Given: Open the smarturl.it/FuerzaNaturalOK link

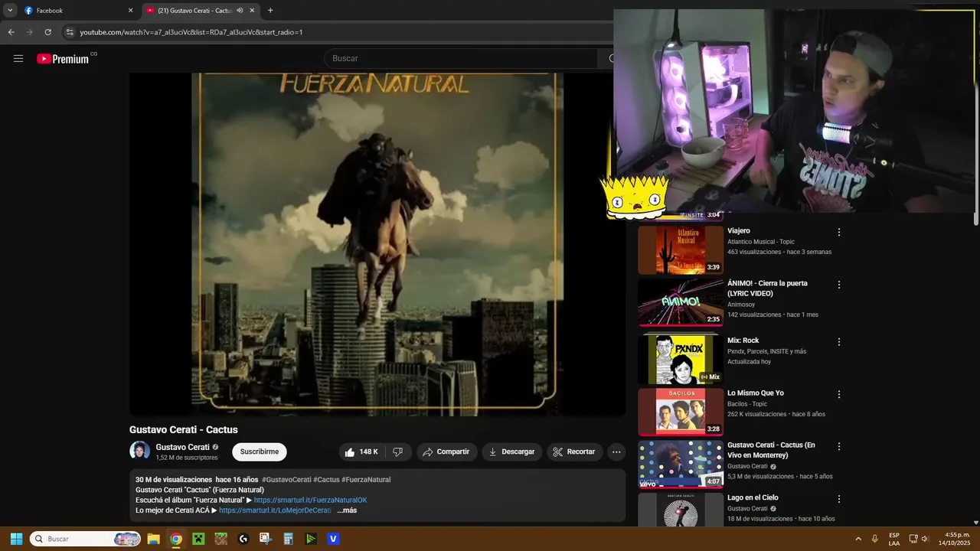Looking at the screenshot, I should (x=310, y=500).
